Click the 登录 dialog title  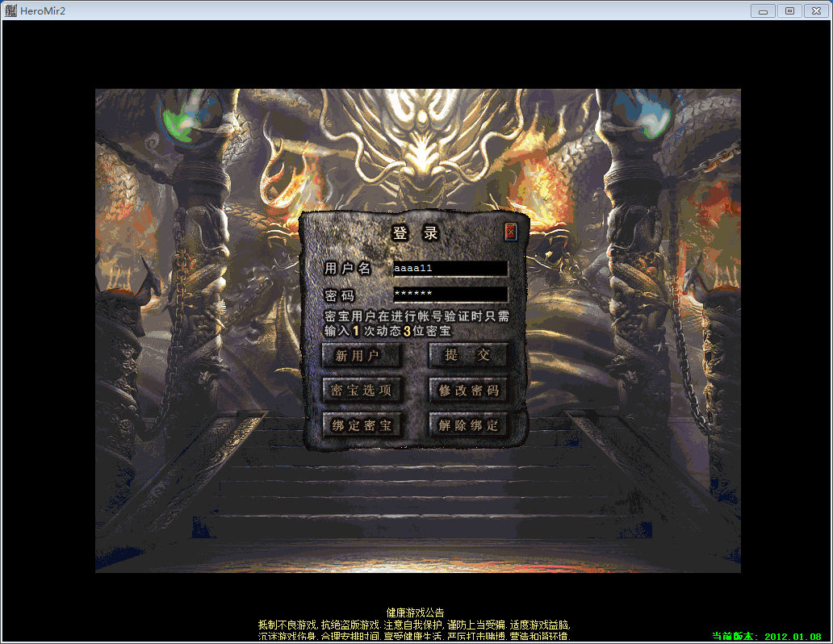point(415,232)
